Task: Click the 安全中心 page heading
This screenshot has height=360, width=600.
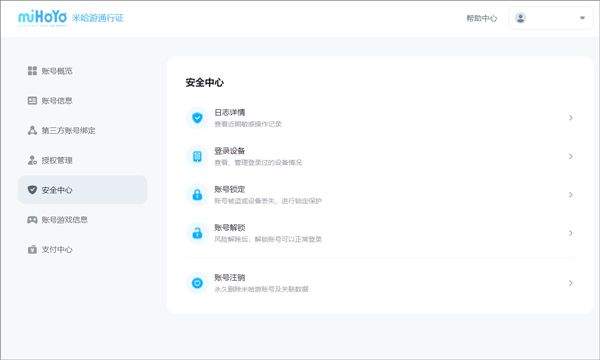Action: (204, 82)
